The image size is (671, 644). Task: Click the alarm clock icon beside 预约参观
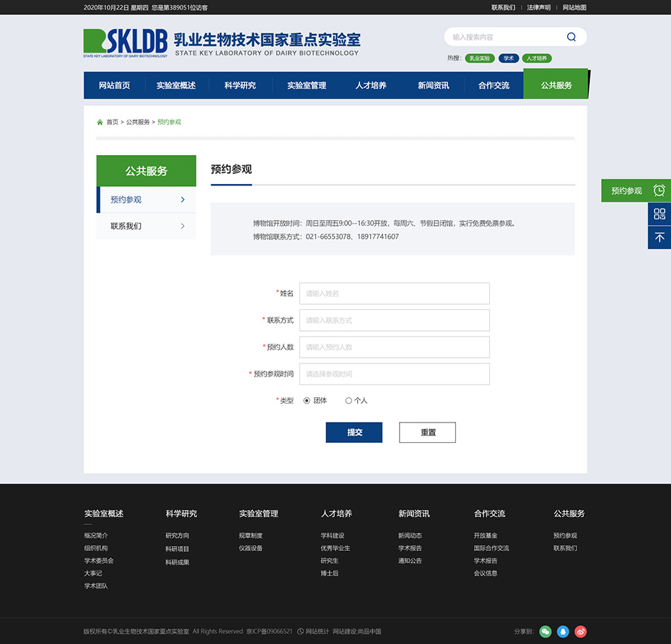pyautogui.click(x=659, y=190)
